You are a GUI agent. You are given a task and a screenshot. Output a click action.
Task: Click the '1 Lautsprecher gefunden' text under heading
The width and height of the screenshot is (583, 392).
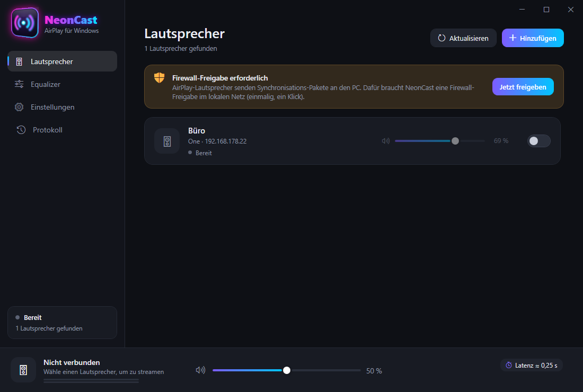(x=181, y=49)
